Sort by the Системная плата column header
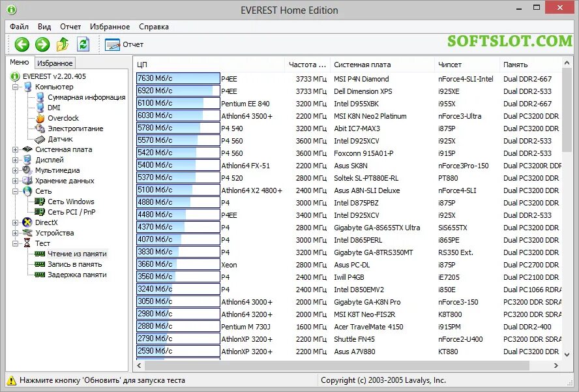Image resolution: width=579 pixels, height=392 pixels. click(382, 65)
